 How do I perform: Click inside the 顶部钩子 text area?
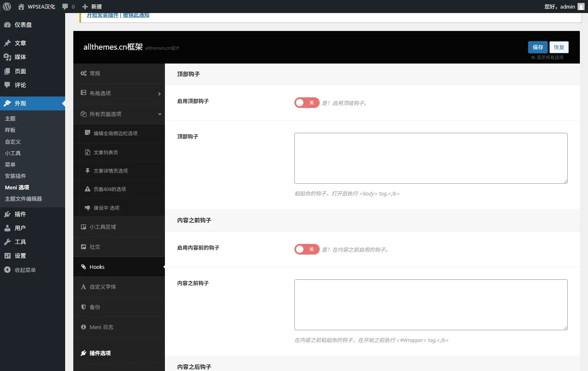click(430, 158)
